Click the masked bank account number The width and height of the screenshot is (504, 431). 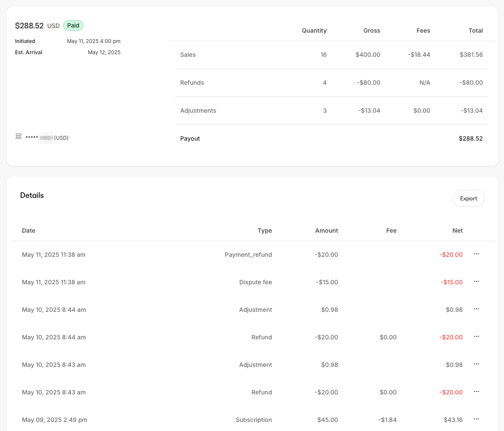click(46, 138)
